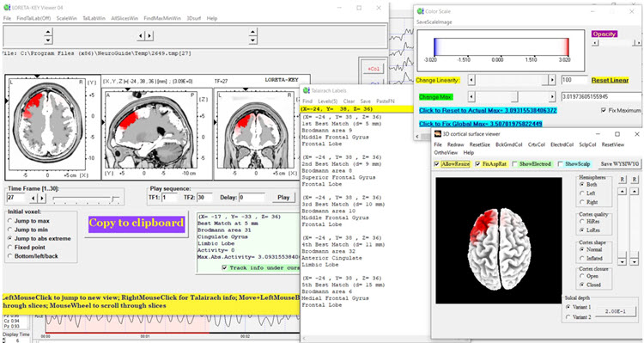Click ResetSize in 3D cortical viewer
The height and width of the screenshot is (343, 644).
pos(480,144)
